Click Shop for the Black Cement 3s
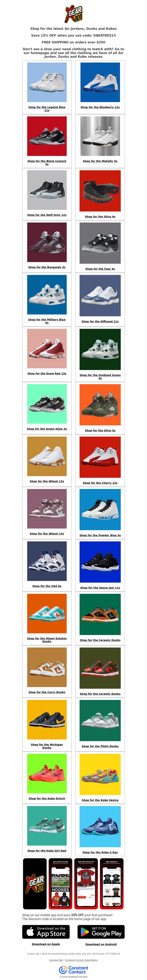147x980 pixels. pyautogui.click(x=47, y=162)
